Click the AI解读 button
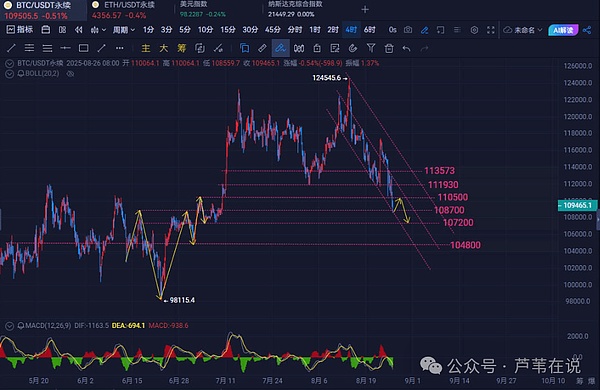The image size is (600, 390). click(563, 30)
